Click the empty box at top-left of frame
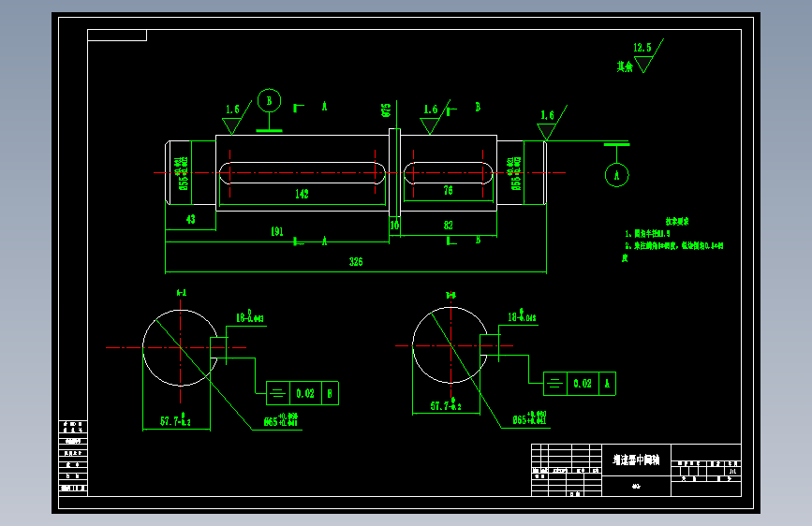Screen dimensions: 812x526 coord(117,36)
